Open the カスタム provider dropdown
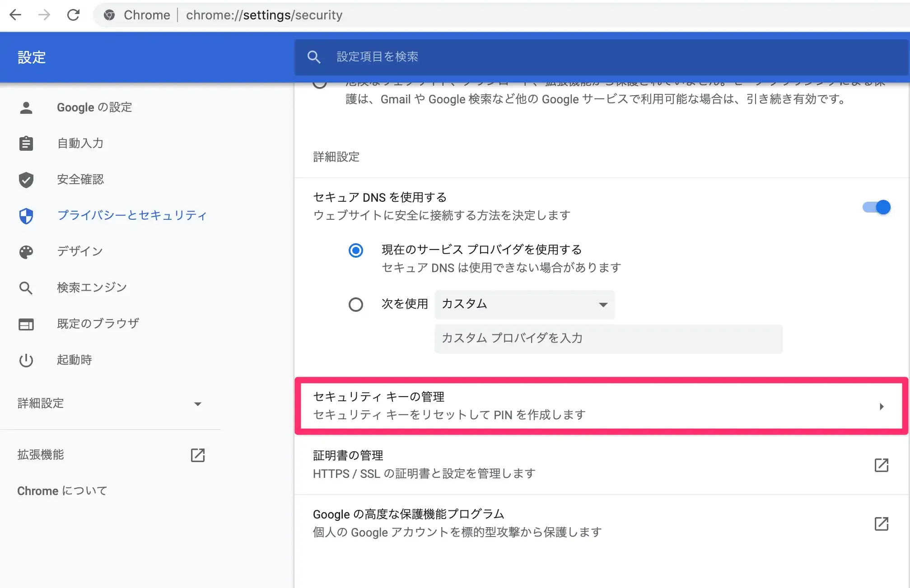Image resolution: width=910 pixels, height=588 pixels. coord(524,305)
